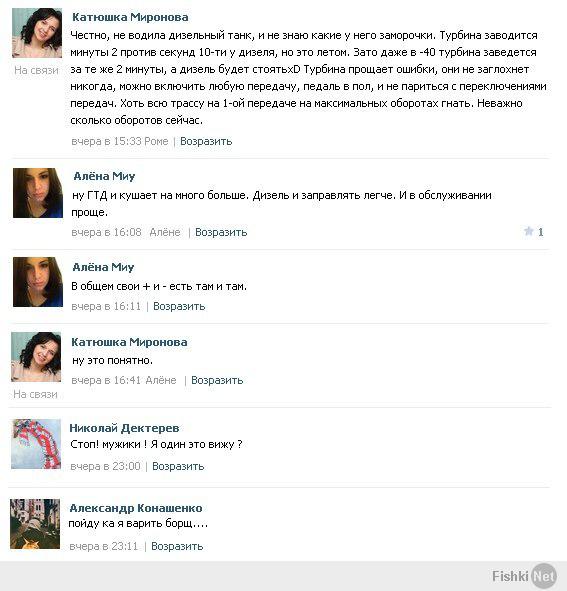567x591 pixels.
Task: Click Возразить under the 16:08 comment
Action: [x=221, y=232]
